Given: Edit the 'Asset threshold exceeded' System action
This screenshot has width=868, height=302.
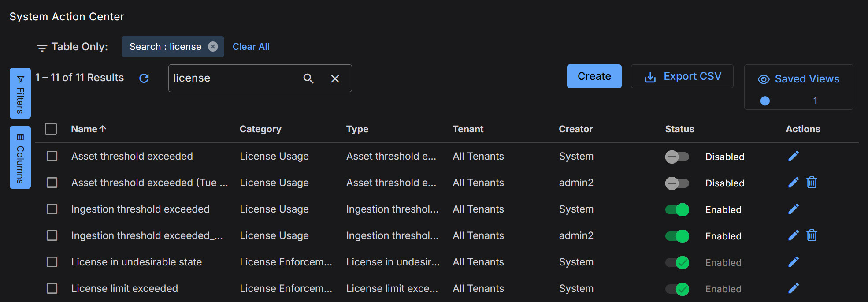Looking at the screenshot, I should tap(793, 156).
